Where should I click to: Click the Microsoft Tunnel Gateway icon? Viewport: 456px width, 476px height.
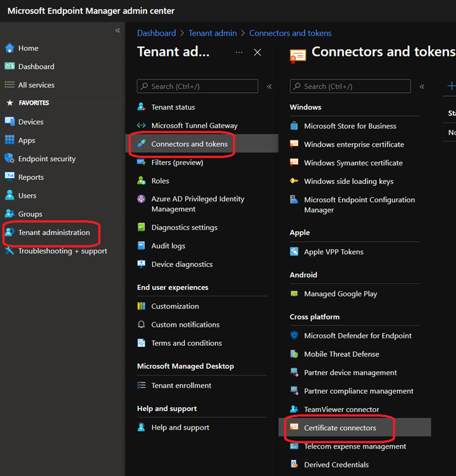141,126
